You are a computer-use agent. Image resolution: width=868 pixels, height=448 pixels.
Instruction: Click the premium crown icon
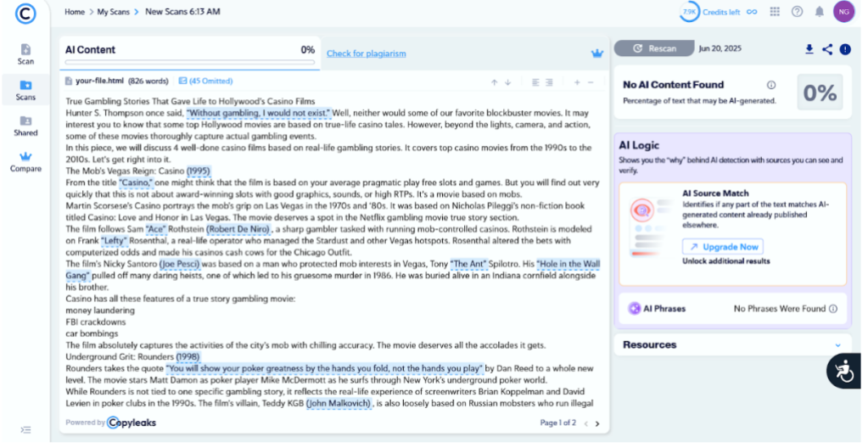pos(596,53)
